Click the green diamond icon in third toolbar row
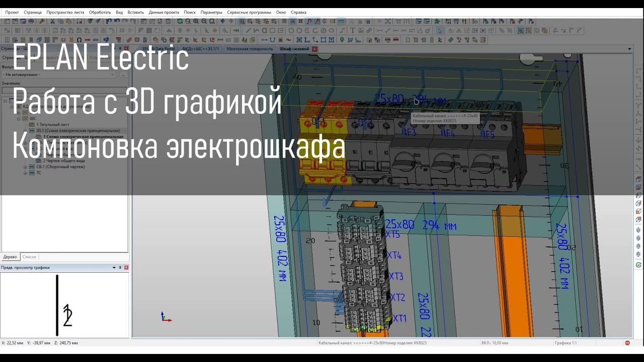 point(450,40)
